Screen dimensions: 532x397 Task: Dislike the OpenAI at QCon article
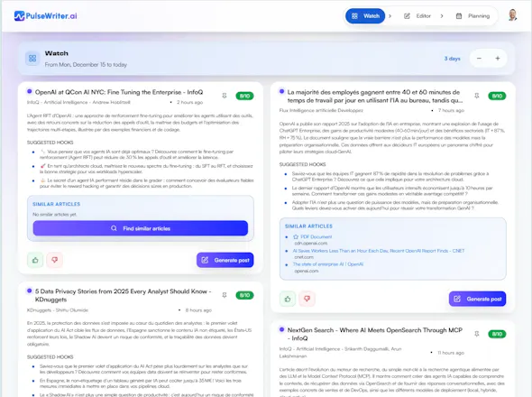[55, 260]
